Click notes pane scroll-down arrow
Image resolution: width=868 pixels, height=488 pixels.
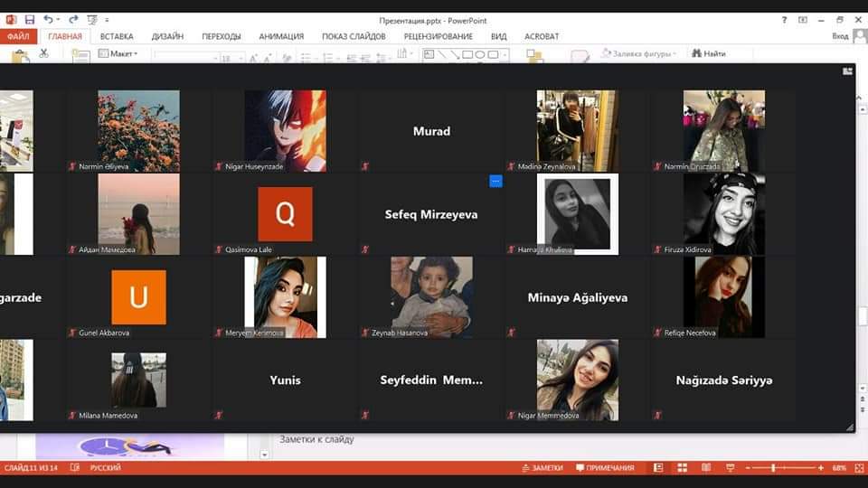264,455
